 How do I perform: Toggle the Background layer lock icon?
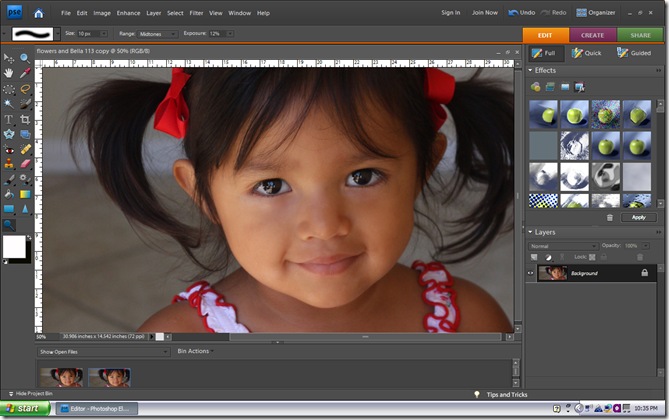click(644, 272)
